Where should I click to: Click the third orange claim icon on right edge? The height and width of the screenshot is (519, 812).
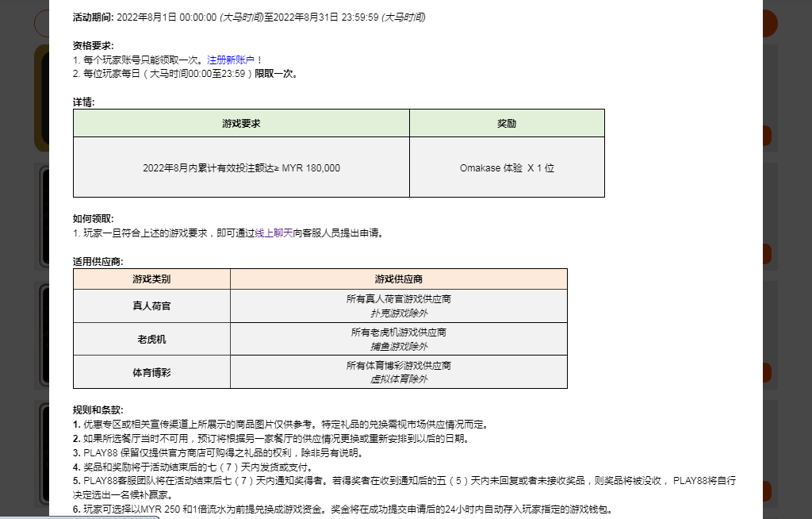pyautogui.click(x=768, y=253)
